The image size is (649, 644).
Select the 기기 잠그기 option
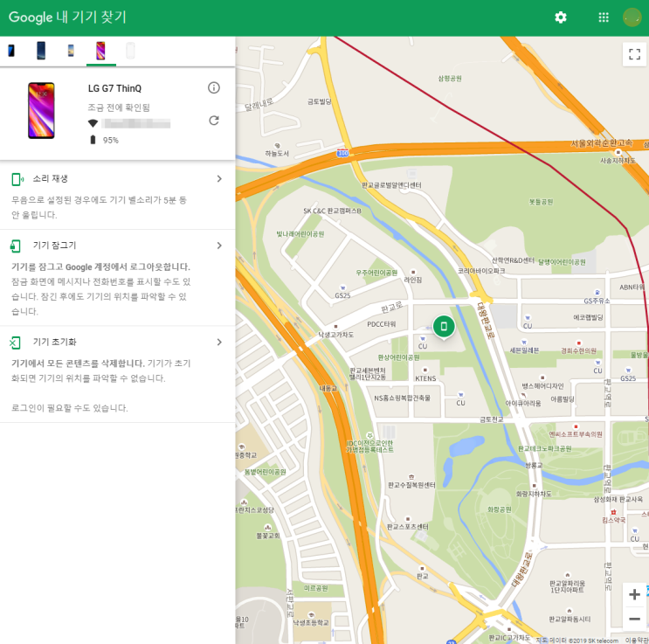(118, 278)
